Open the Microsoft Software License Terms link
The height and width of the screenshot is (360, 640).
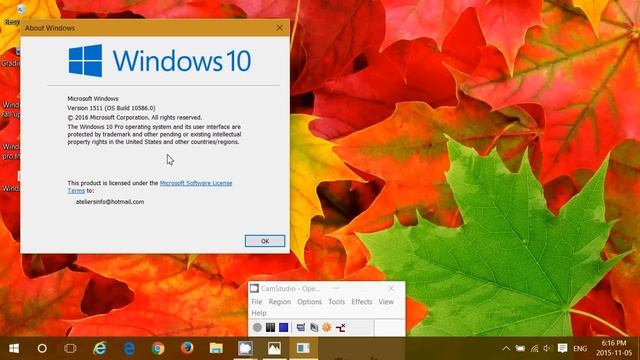(196, 183)
